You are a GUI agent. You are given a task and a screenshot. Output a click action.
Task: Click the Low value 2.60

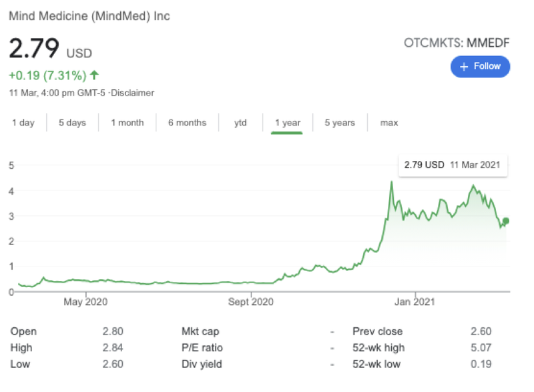pos(113,364)
